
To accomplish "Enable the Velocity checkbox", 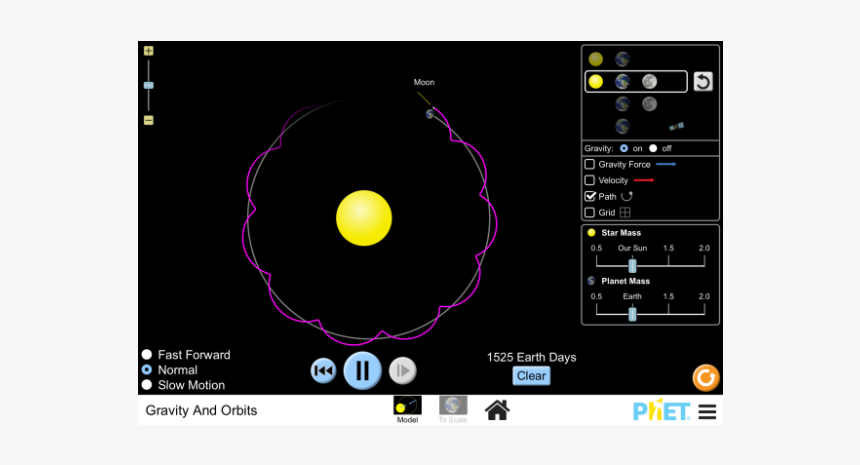I will coord(590,180).
